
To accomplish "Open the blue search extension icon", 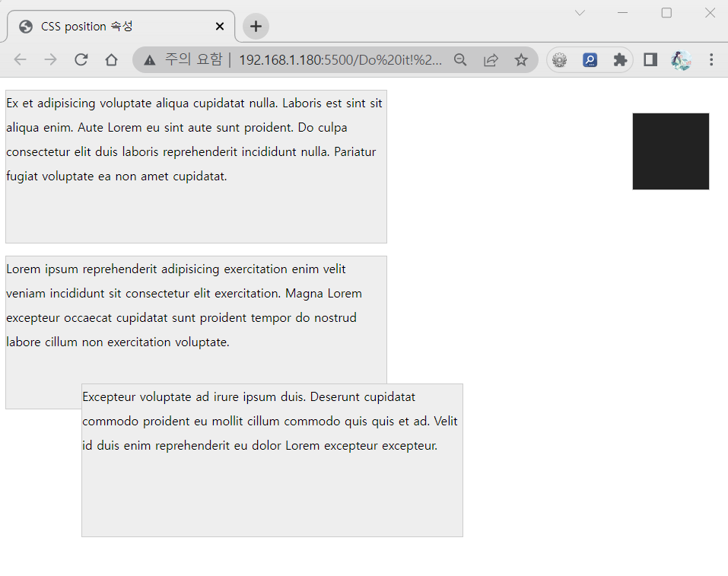I will 590,60.
